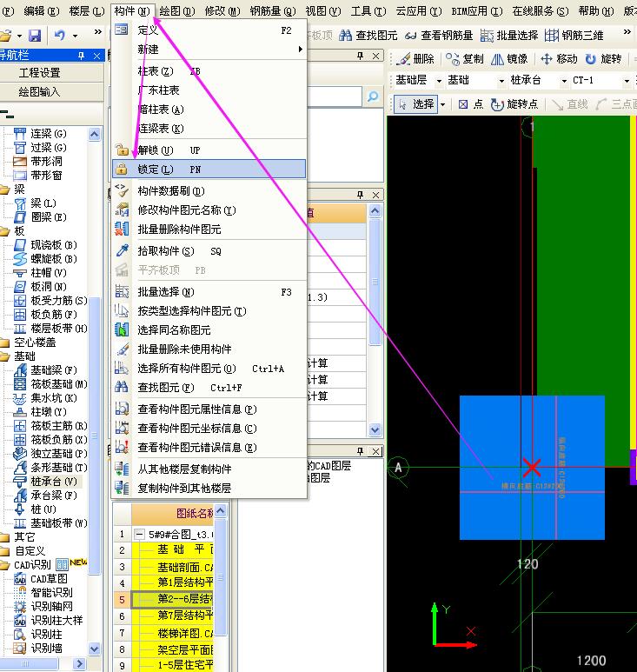
Task: Open the undo history dropdown arrow
Action: [x=75, y=36]
